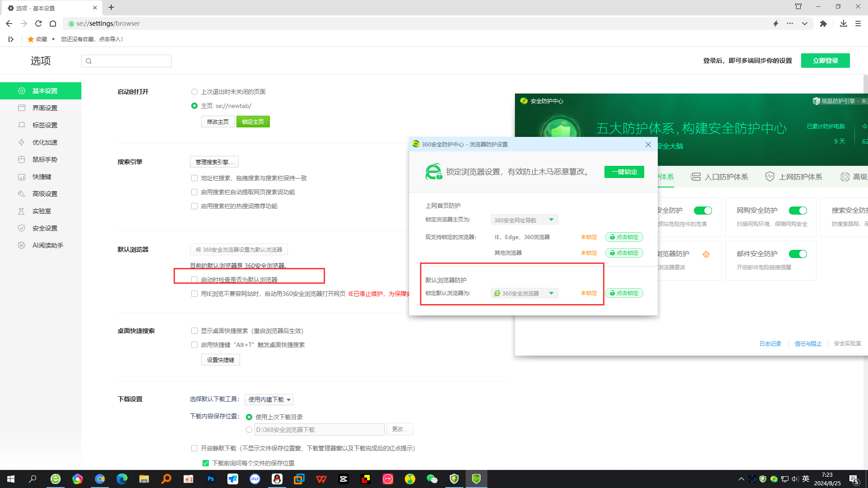Viewport: 868px width, 488px height.
Task: Open the skin shirt icon in title bar
Action: point(798,6)
